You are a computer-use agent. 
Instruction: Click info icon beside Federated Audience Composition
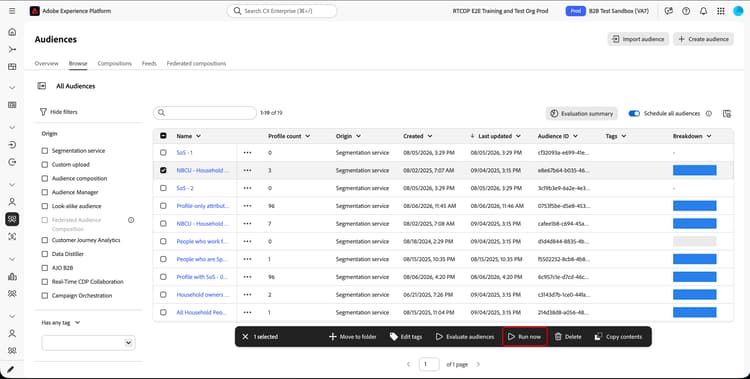[x=131, y=220]
